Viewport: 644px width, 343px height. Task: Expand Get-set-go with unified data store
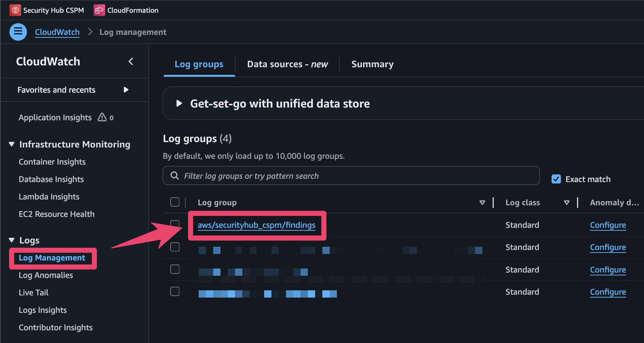(179, 104)
